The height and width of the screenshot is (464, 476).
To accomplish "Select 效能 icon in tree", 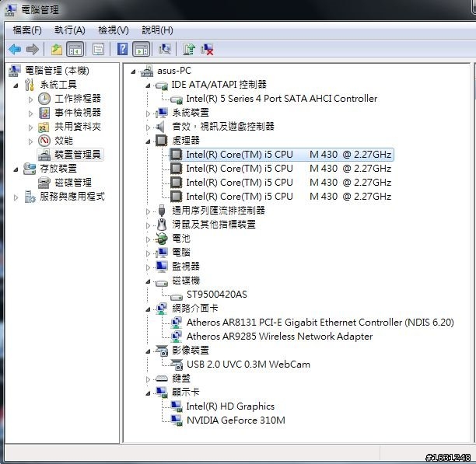I will coord(44,141).
